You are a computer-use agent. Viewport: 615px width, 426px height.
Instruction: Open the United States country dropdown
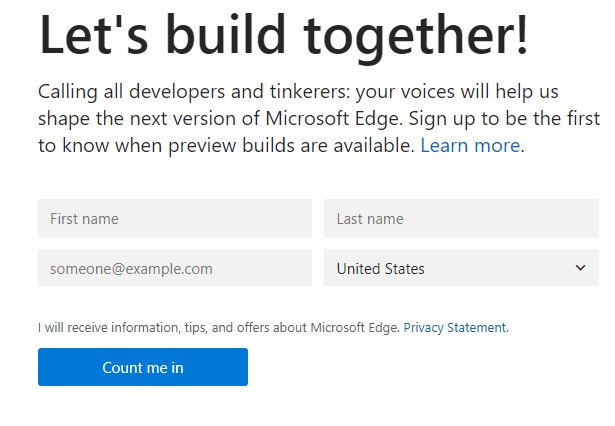click(x=461, y=268)
